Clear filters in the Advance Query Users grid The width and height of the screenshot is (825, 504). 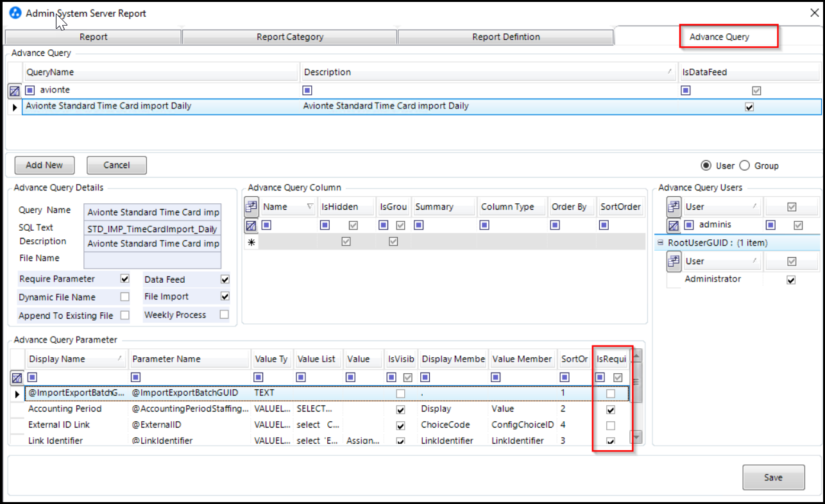point(674,226)
